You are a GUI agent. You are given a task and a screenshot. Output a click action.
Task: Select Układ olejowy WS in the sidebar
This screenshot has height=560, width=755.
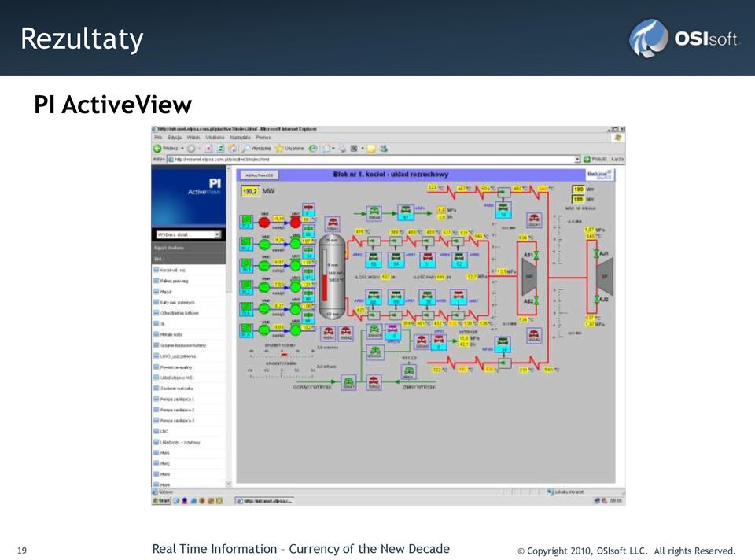tap(175, 378)
